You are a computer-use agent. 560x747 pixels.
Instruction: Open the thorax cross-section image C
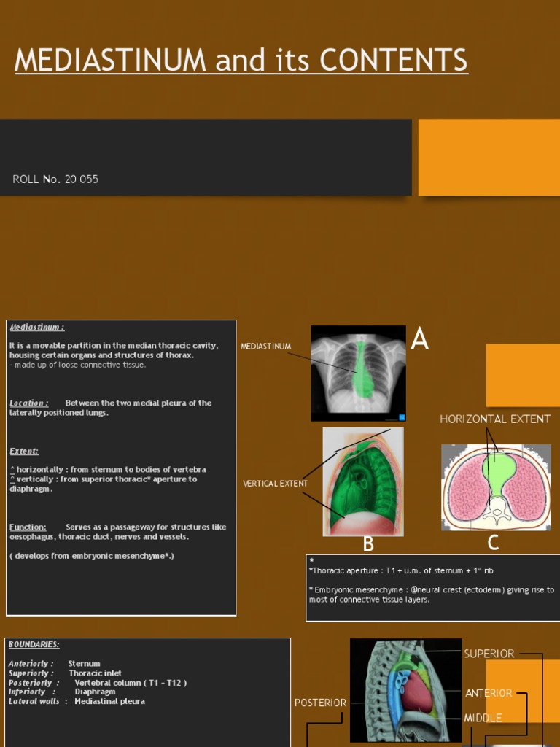(496, 487)
